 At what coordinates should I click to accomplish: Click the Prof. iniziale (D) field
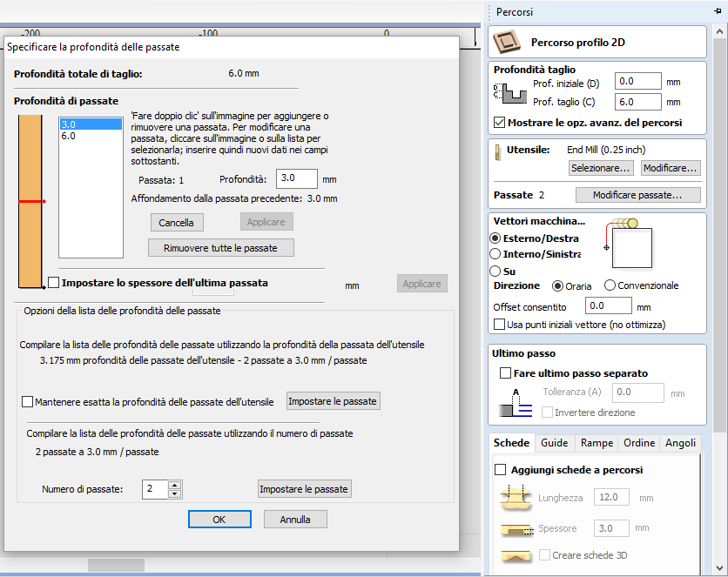coord(638,81)
